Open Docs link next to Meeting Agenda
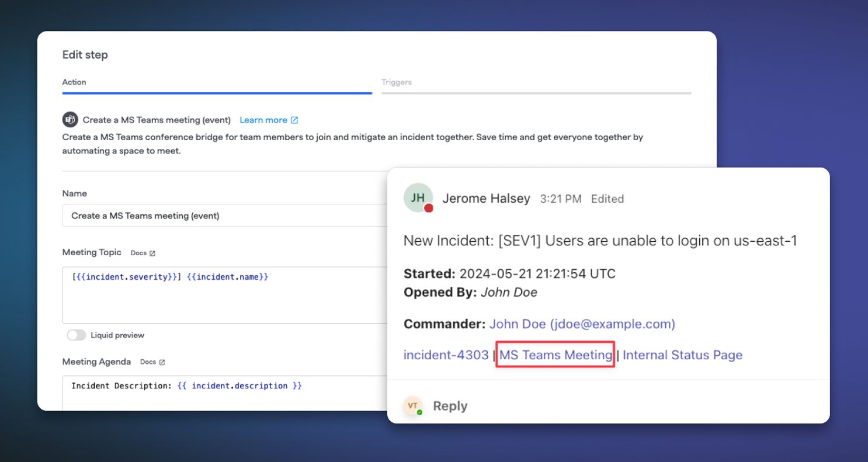Image resolution: width=868 pixels, height=462 pixels. pos(148,362)
